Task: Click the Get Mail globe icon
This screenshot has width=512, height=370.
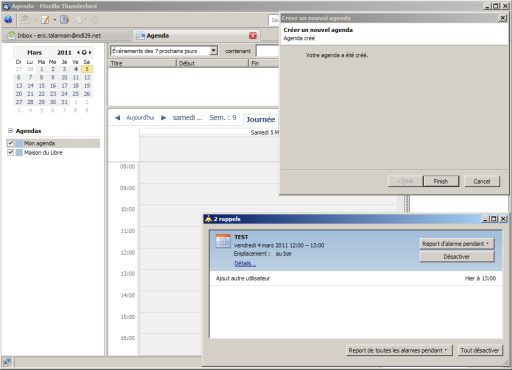Action: (8, 20)
